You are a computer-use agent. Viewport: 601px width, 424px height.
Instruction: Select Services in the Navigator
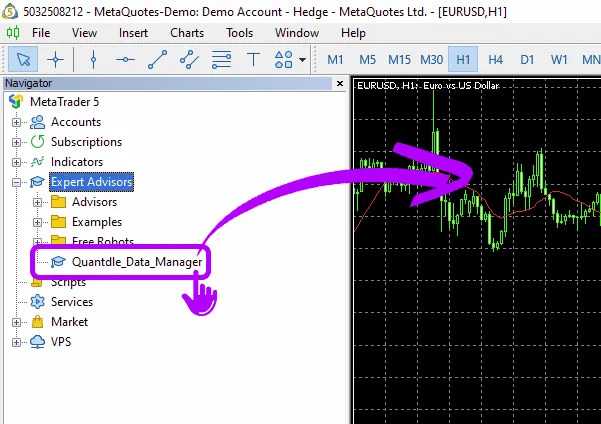(x=72, y=302)
